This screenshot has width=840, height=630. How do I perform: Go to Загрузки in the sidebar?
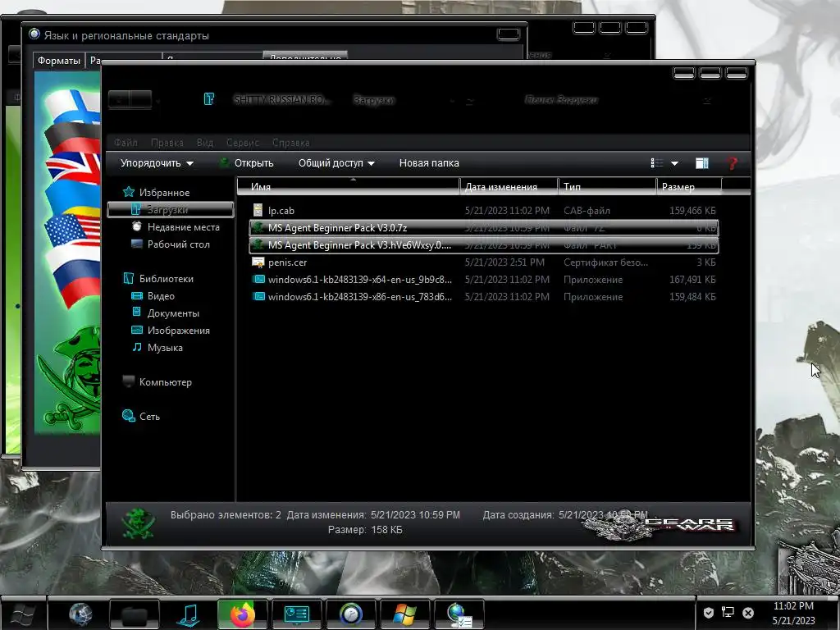point(171,209)
